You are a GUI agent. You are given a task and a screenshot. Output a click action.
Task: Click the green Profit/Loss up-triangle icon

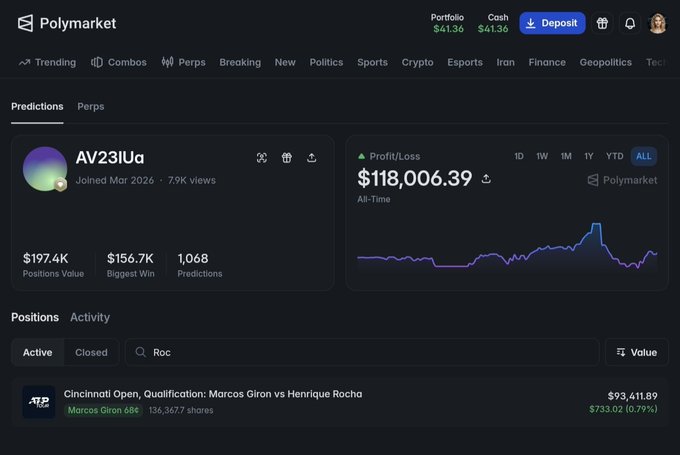pyautogui.click(x=361, y=156)
